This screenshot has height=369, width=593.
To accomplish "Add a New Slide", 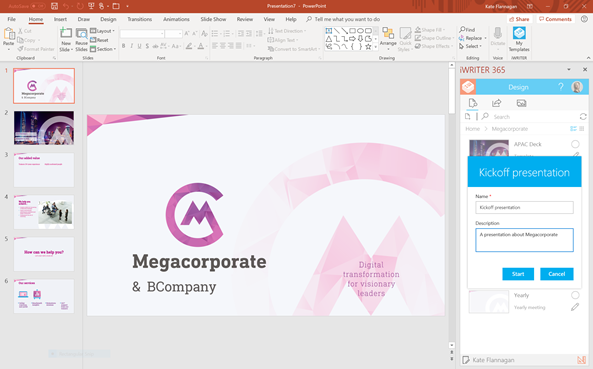I will pyautogui.click(x=66, y=39).
